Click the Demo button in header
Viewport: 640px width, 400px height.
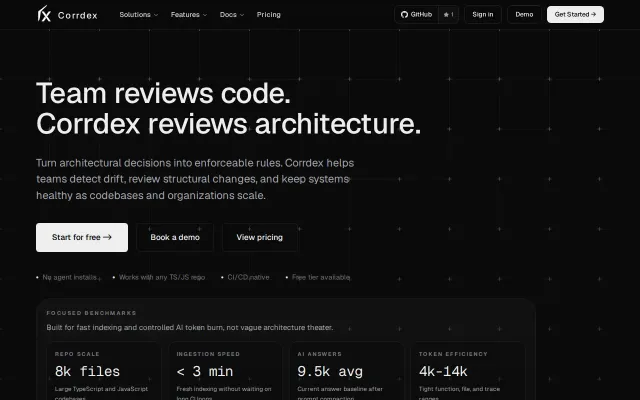point(524,15)
